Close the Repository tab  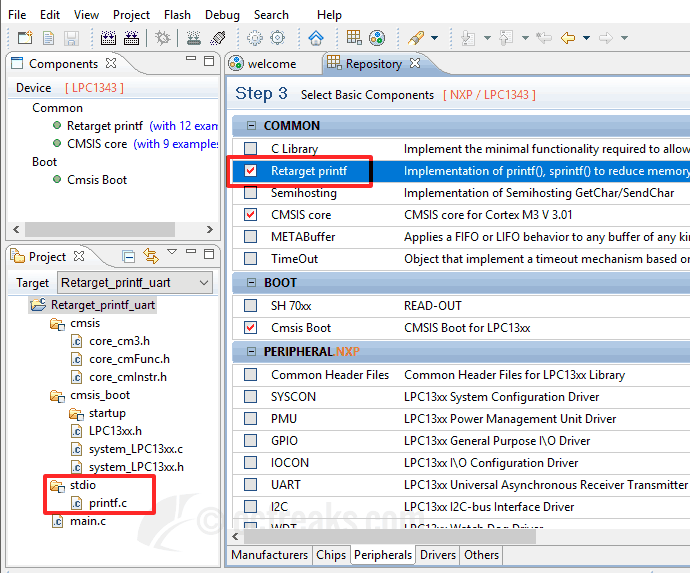(x=415, y=63)
